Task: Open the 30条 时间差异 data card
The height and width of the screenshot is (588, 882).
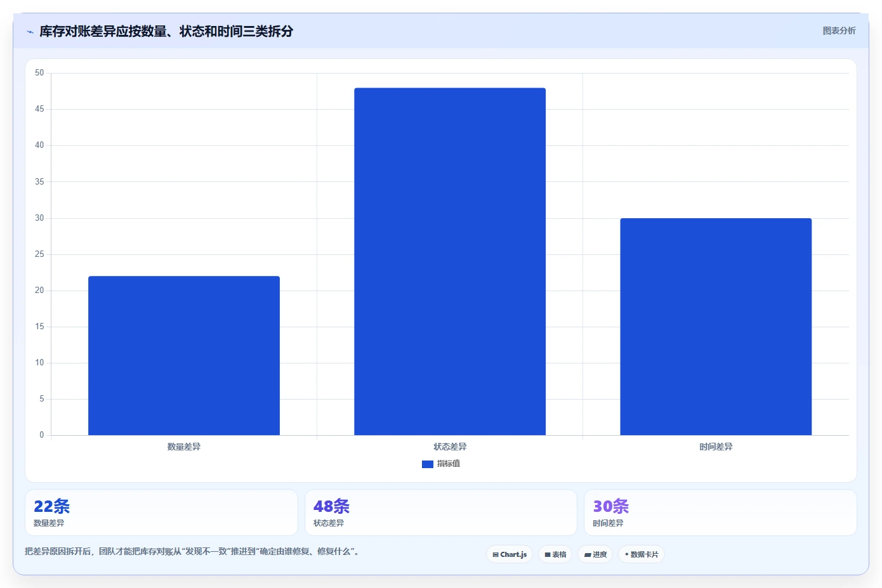Action: [x=720, y=513]
